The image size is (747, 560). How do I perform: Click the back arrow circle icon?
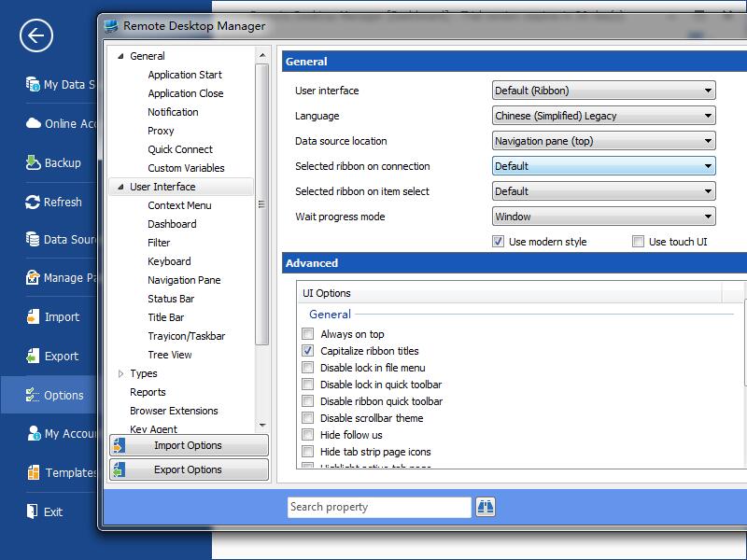(x=36, y=35)
